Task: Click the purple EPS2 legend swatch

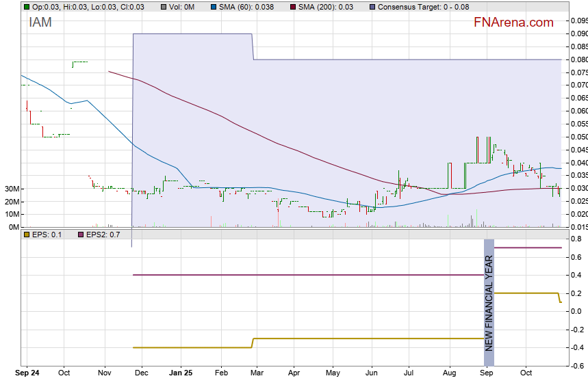Action: pyautogui.click(x=80, y=235)
